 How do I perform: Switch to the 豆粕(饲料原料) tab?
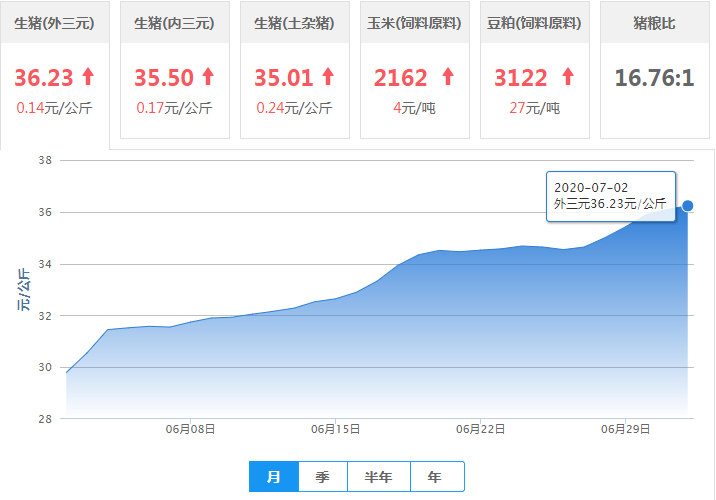pyautogui.click(x=534, y=22)
